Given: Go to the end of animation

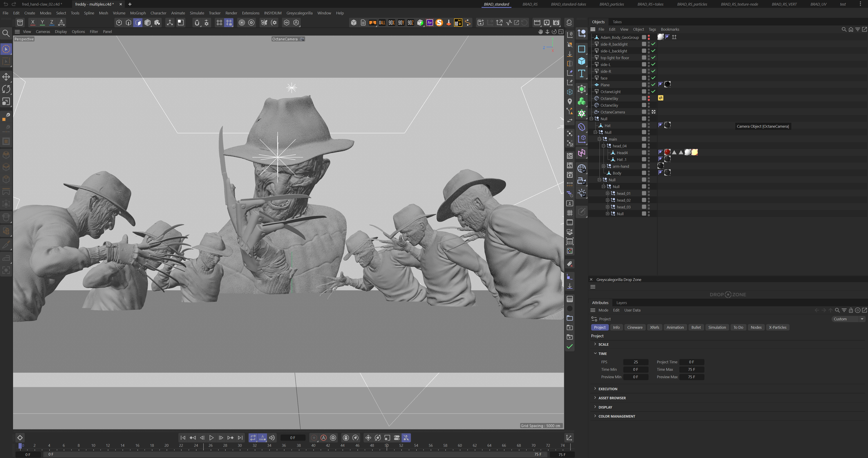Looking at the screenshot, I should pyautogui.click(x=240, y=438).
